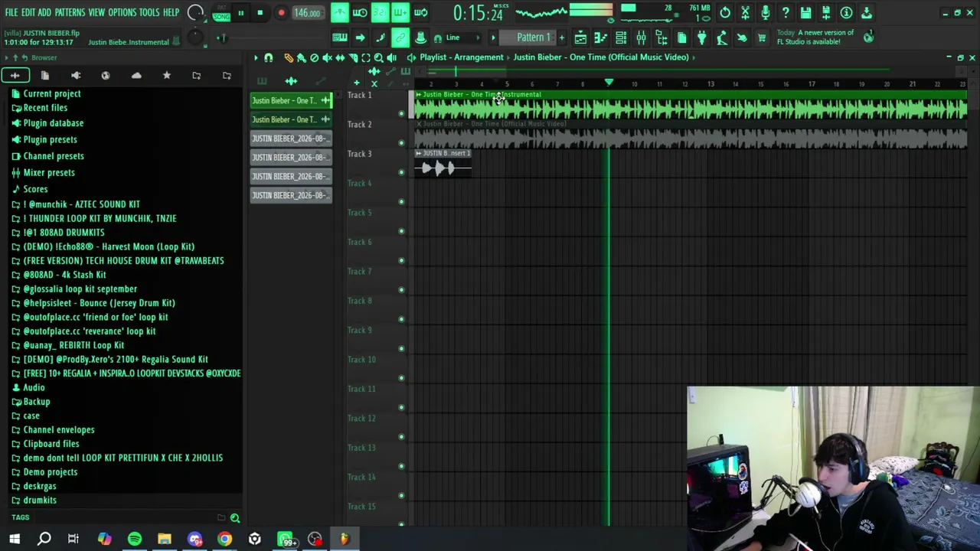Toggle the metronome button

(340, 13)
